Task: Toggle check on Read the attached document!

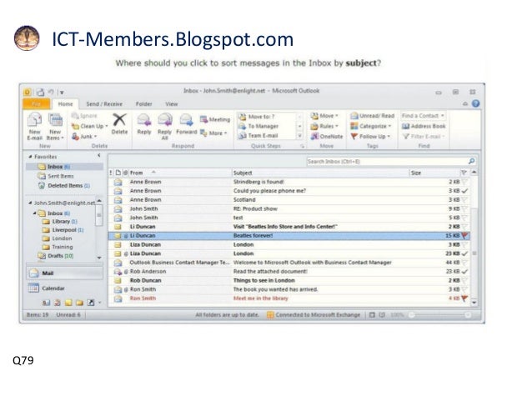Action: coord(464,271)
